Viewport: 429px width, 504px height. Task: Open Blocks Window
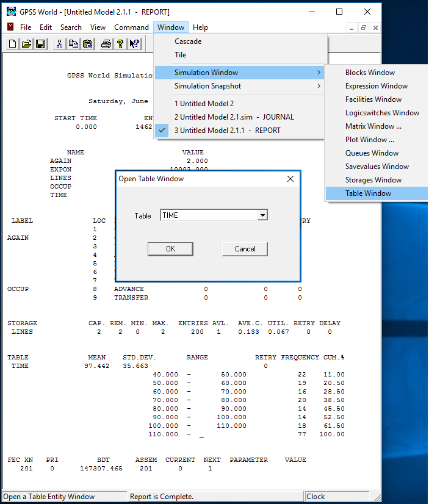coord(377,73)
